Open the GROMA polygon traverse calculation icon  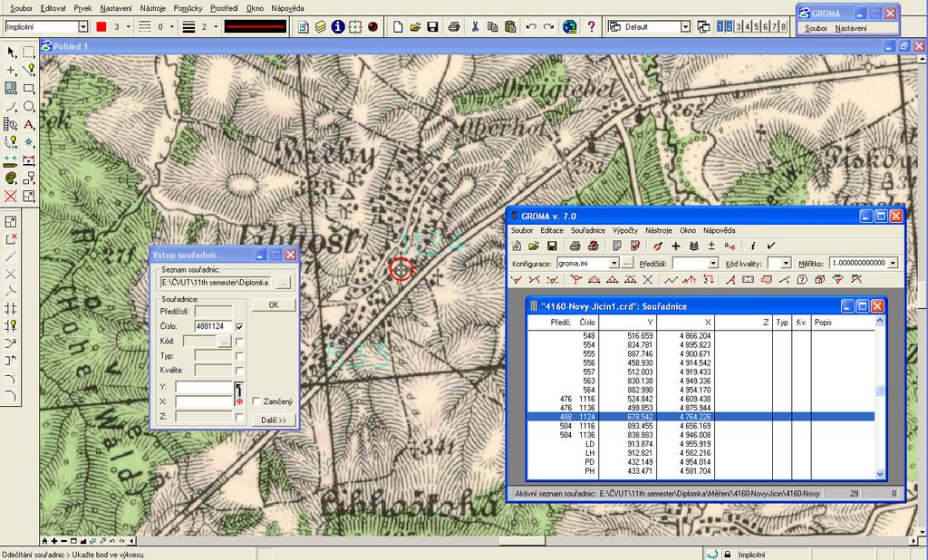coord(670,279)
